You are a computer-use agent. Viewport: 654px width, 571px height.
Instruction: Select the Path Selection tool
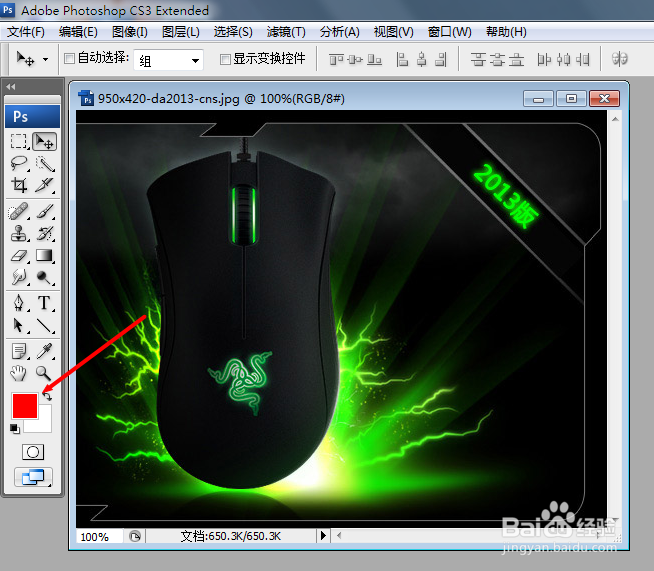pyautogui.click(x=19, y=325)
